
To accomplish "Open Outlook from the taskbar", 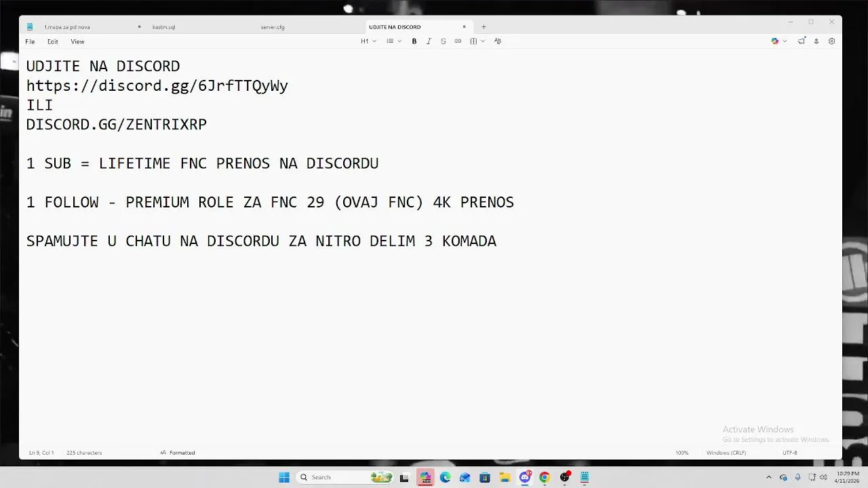I will tap(465, 477).
